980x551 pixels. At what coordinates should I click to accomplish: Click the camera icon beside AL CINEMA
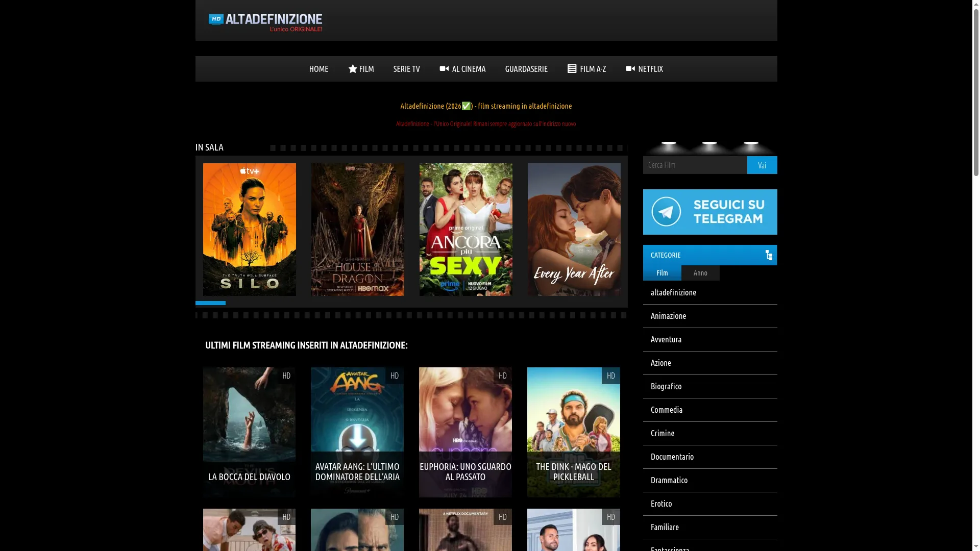pyautogui.click(x=444, y=68)
